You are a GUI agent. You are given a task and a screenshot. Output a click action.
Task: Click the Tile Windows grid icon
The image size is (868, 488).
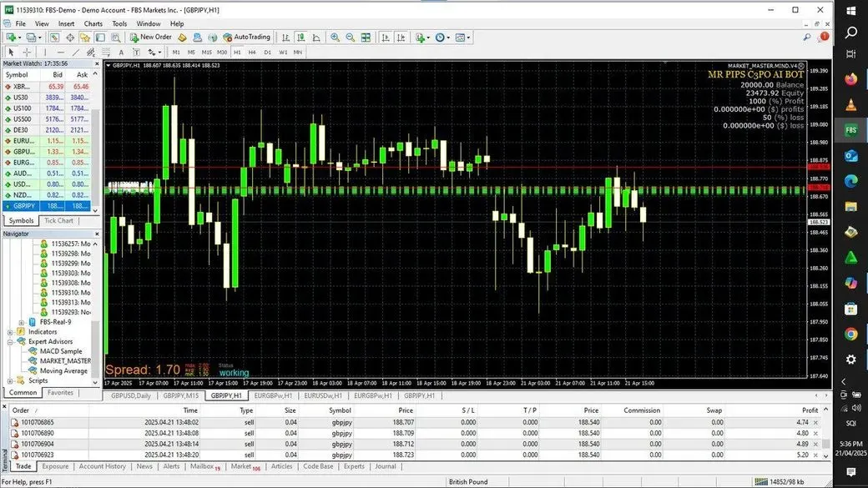click(366, 37)
